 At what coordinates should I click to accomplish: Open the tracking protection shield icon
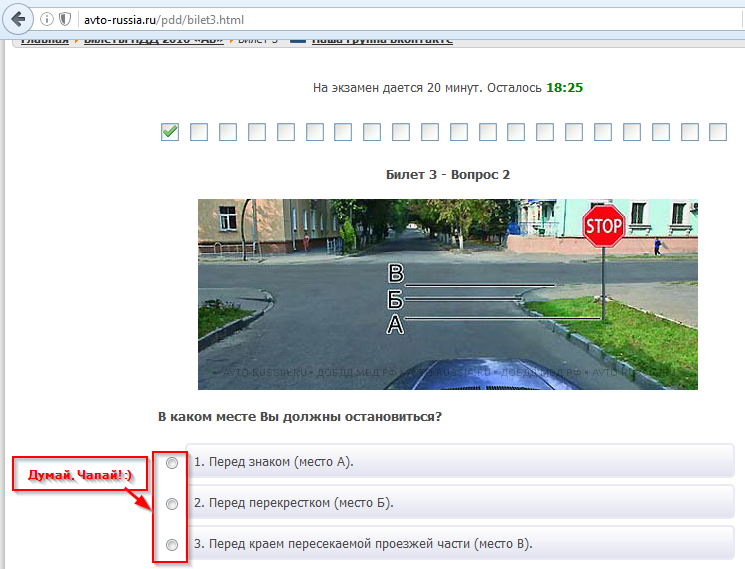point(65,19)
